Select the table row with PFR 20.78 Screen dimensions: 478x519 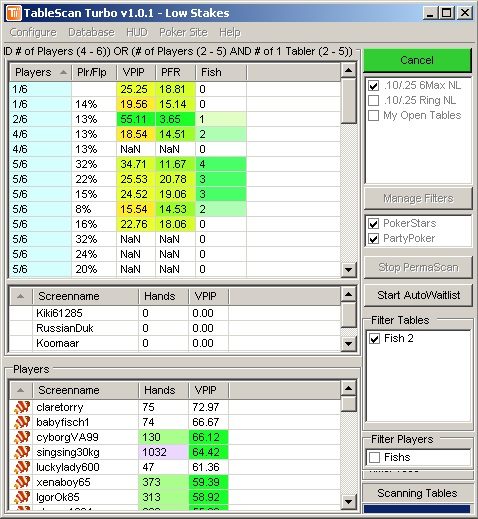(x=175, y=179)
